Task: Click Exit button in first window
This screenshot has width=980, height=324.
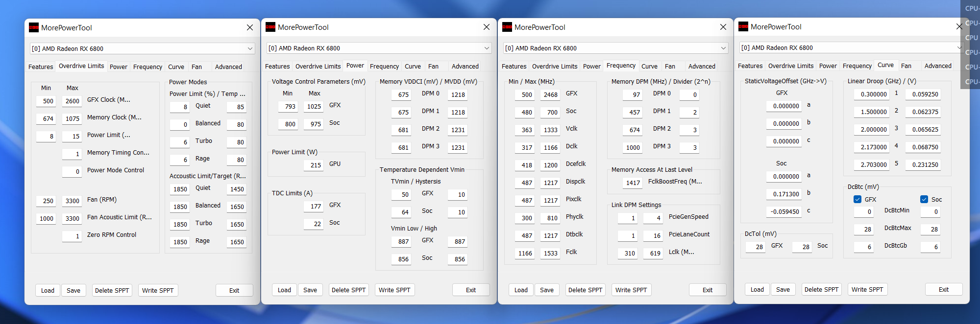Action: pyautogui.click(x=234, y=290)
